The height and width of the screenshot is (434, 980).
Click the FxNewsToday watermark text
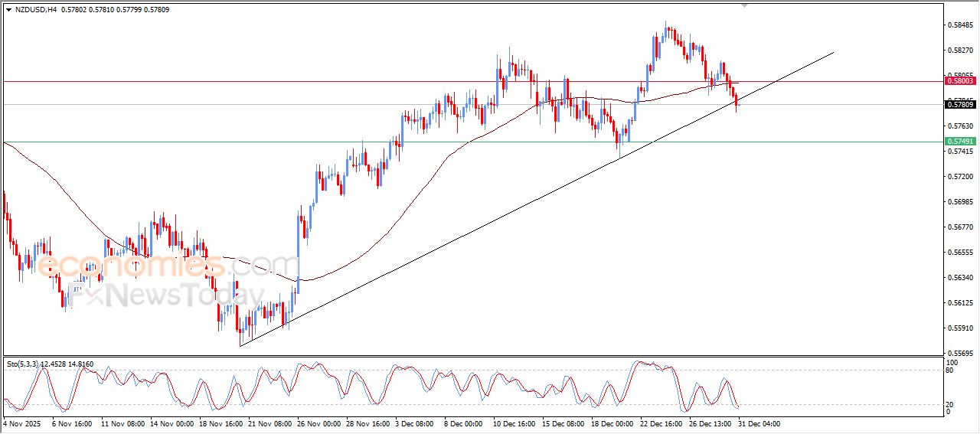(165, 295)
